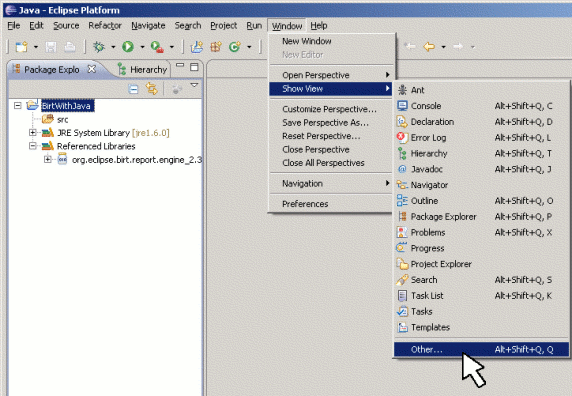Open the Source menu
The width and height of the screenshot is (572, 396).
[66, 26]
